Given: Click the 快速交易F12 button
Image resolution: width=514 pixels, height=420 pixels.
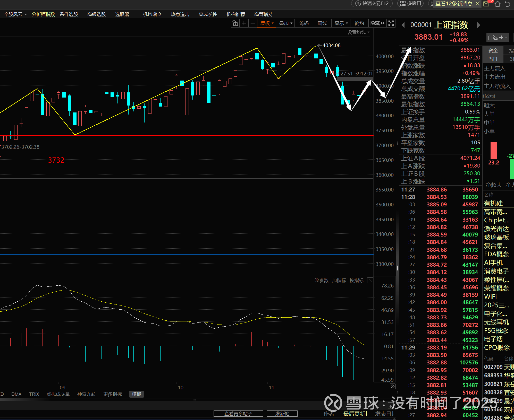Looking at the screenshot, I should (372, 3).
